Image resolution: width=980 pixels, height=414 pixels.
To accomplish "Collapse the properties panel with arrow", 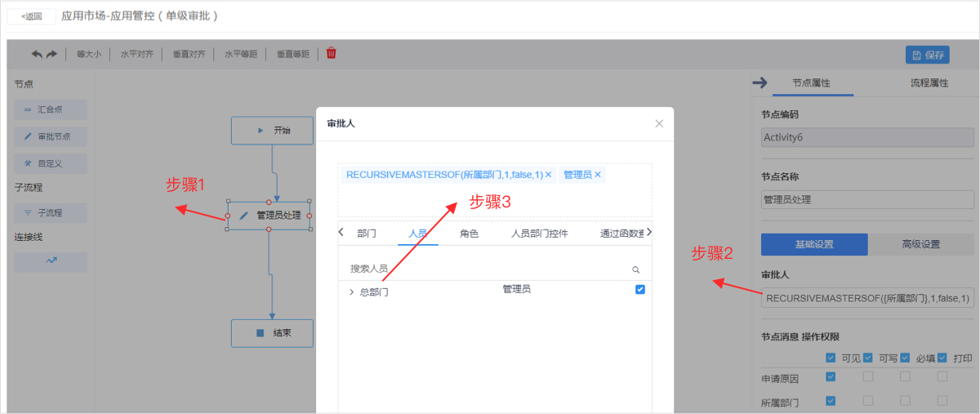I will tap(759, 82).
